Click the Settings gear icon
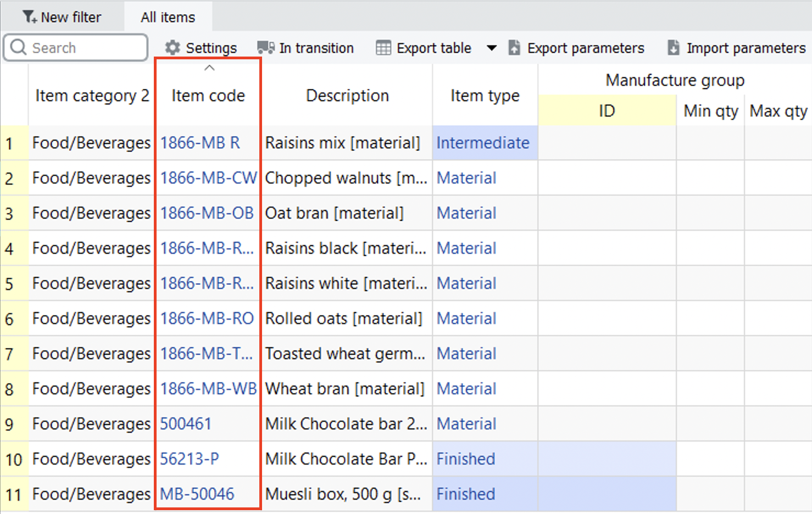812x514 pixels. (x=173, y=48)
